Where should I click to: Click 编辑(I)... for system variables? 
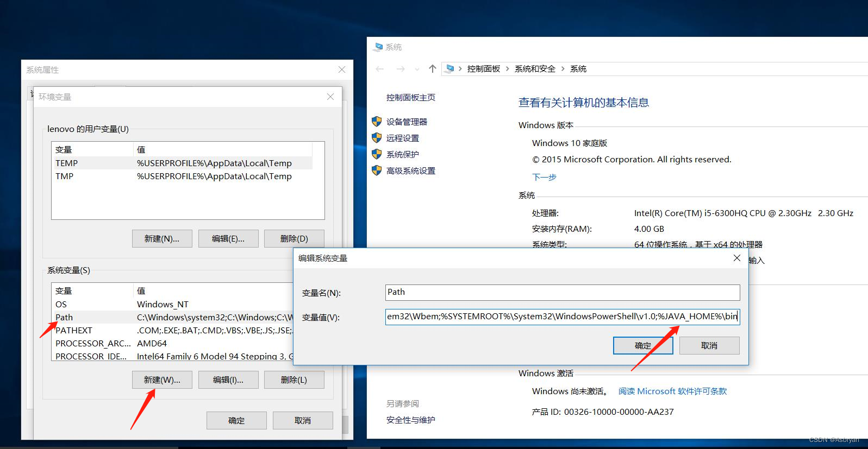coord(228,380)
